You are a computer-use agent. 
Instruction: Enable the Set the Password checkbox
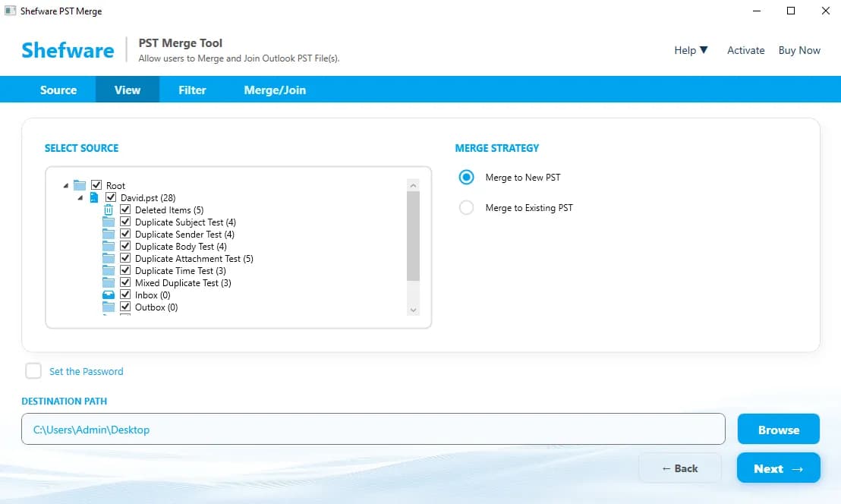[x=33, y=371]
